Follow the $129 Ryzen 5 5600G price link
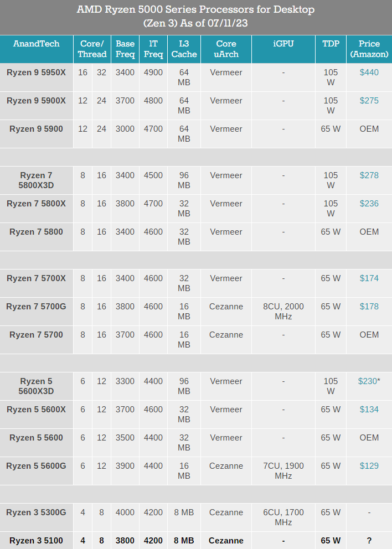The image size is (392, 549). (369, 466)
